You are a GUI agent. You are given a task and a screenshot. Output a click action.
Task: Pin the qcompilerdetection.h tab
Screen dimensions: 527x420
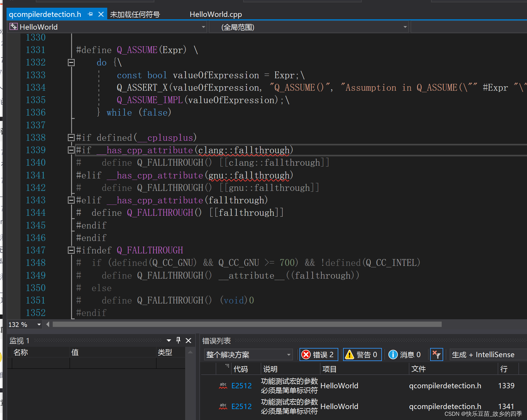tap(90, 14)
